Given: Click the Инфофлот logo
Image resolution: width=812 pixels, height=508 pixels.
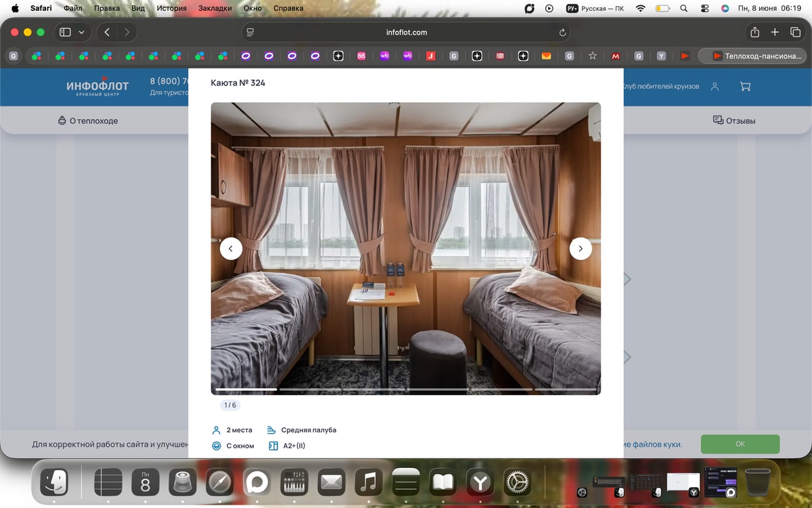Looking at the screenshot, I should [97, 88].
